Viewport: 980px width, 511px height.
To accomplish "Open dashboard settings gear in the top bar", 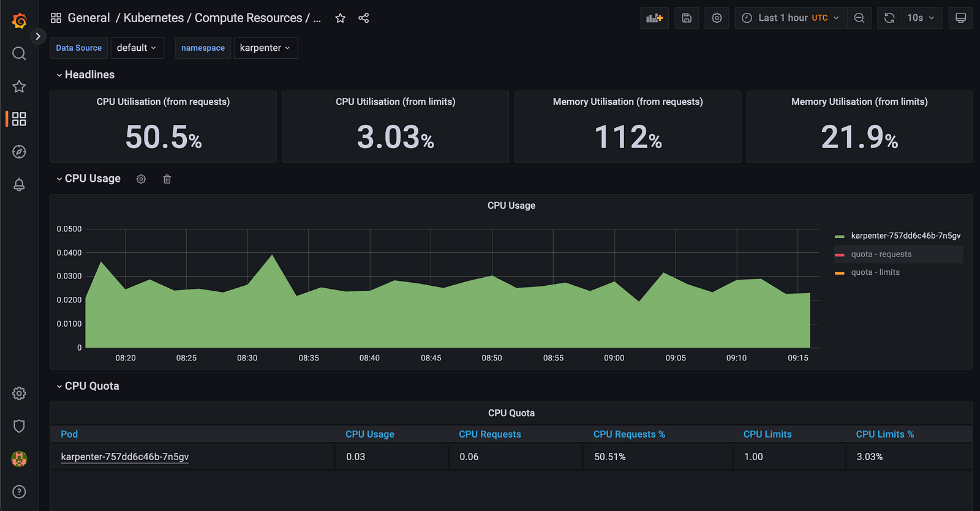I will tap(717, 18).
